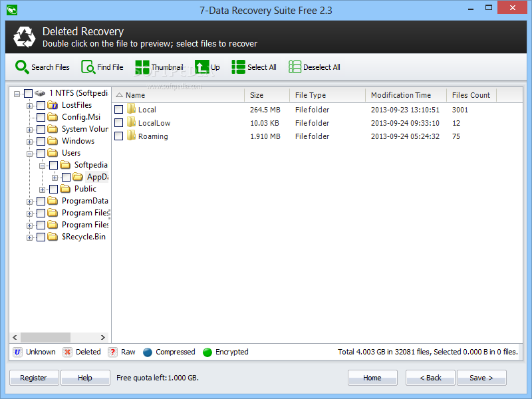
Task: Expand the Public tree node
Action: pos(42,190)
